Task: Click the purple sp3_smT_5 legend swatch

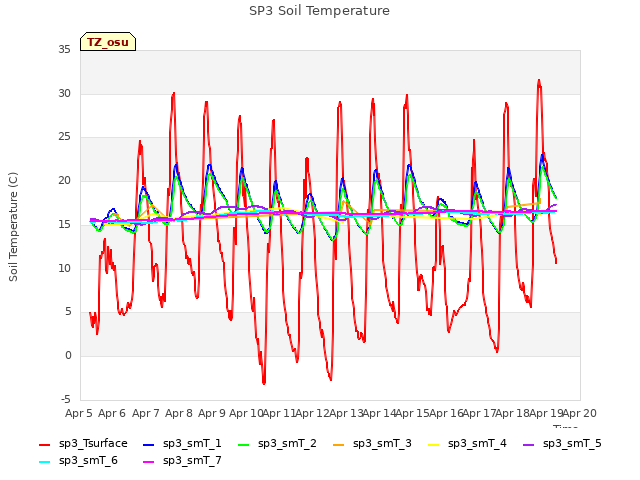Action: pyautogui.click(x=528, y=444)
